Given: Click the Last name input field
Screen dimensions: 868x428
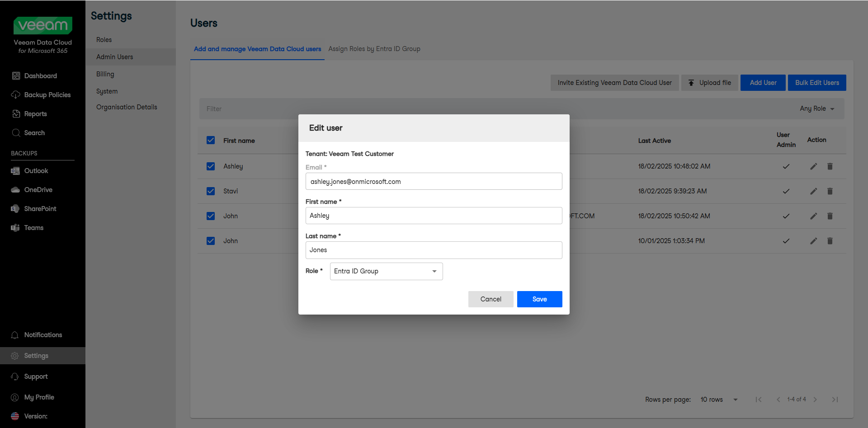Looking at the screenshot, I should click(x=434, y=250).
